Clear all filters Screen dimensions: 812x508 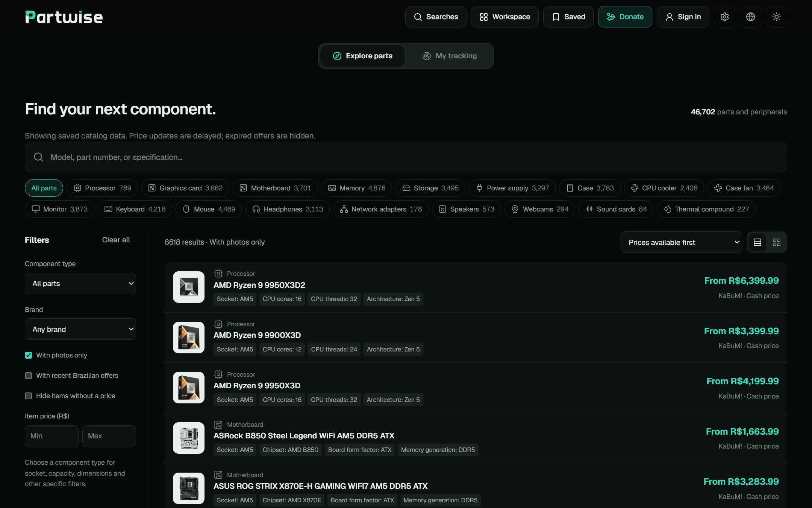[116, 240]
